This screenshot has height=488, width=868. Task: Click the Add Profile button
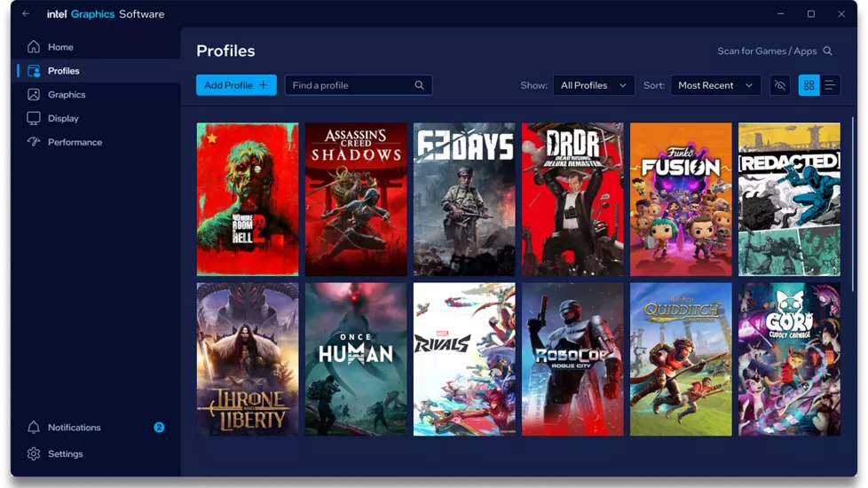click(236, 85)
